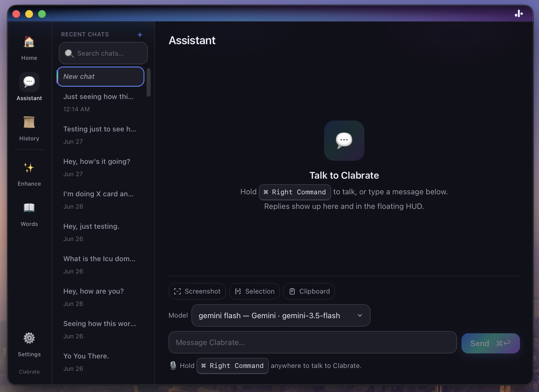This screenshot has width=539, height=392.
Task: Attach a Screenshot to the message
Action: click(x=197, y=291)
